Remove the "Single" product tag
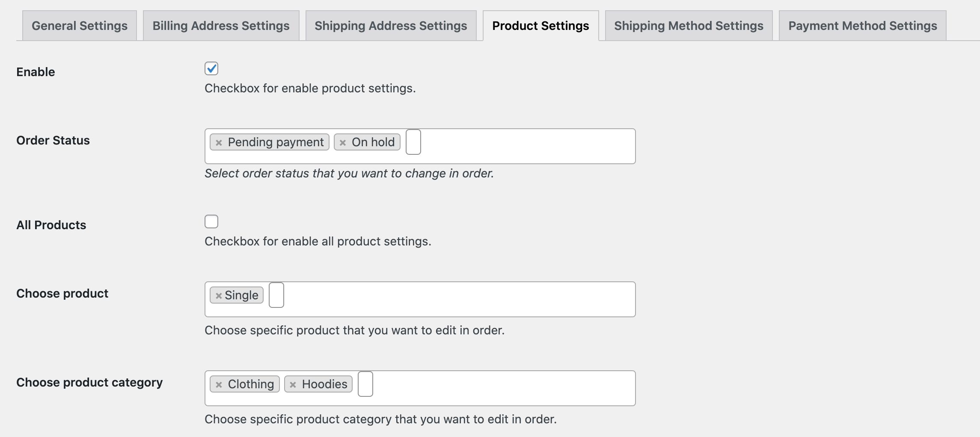 pos(219,295)
